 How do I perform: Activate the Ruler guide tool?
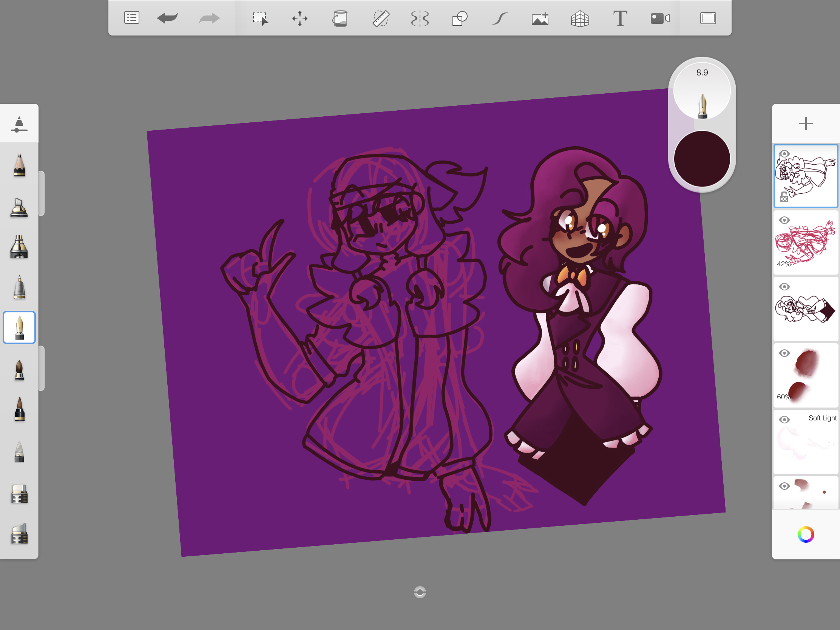380,18
